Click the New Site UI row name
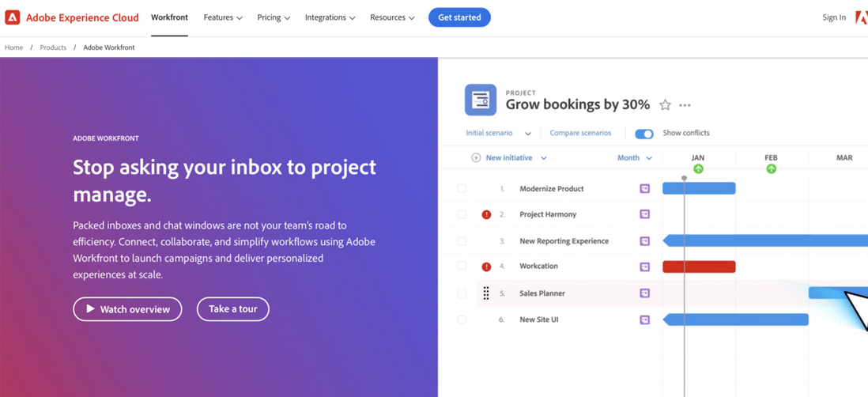868x397 pixels. tap(538, 319)
